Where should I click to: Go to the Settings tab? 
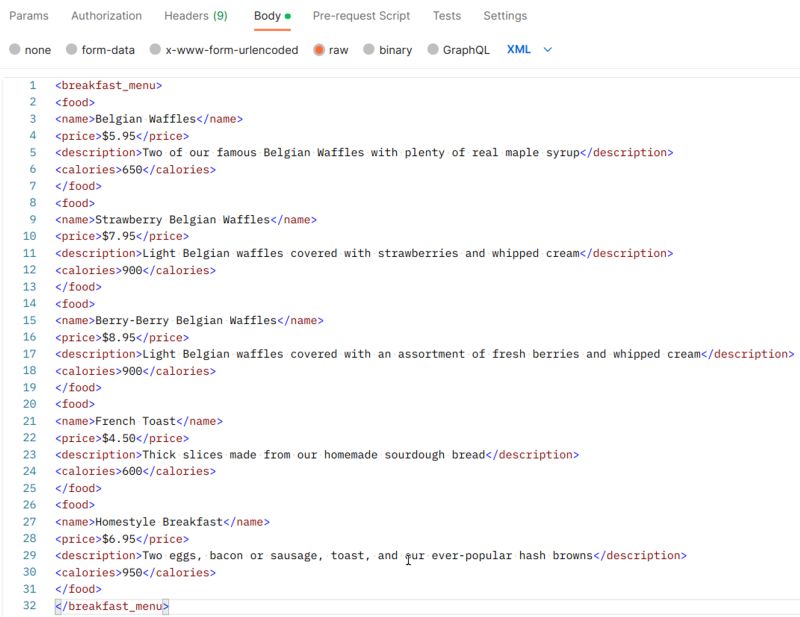[506, 16]
